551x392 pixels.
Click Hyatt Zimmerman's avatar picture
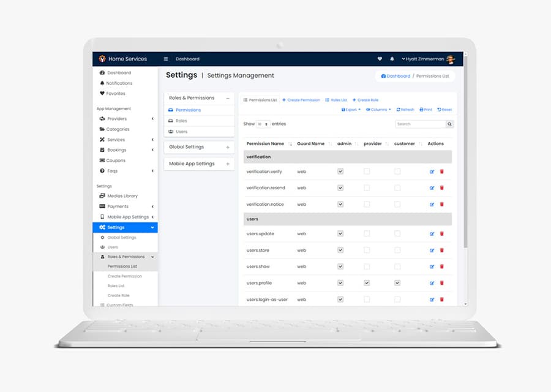(x=451, y=59)
